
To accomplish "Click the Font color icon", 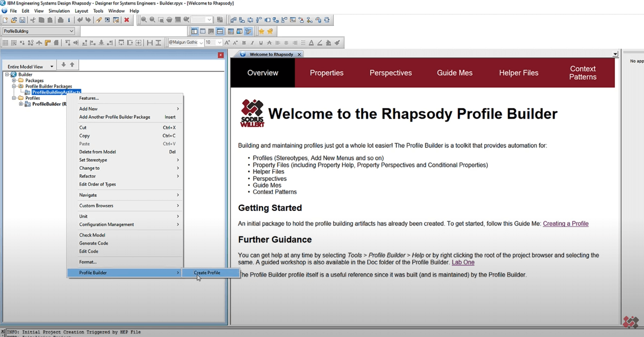I will point(311,43).
